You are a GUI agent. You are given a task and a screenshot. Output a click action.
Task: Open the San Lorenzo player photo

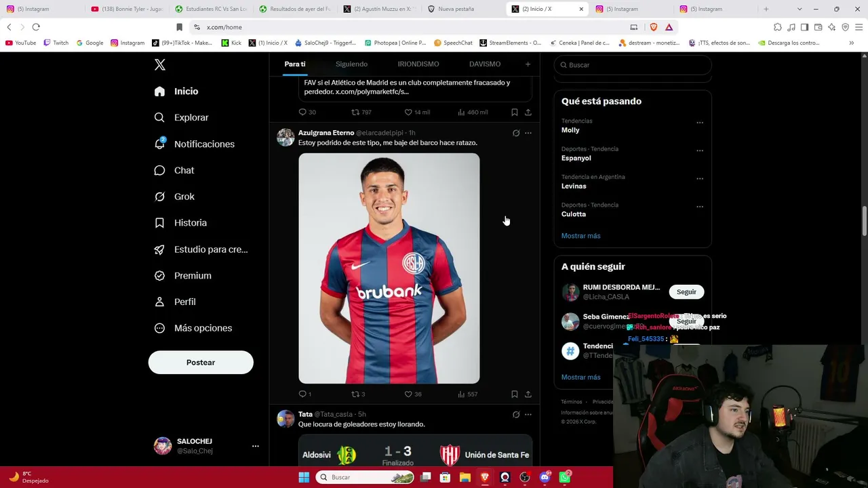pyautogui.click(x=389, y=268)
